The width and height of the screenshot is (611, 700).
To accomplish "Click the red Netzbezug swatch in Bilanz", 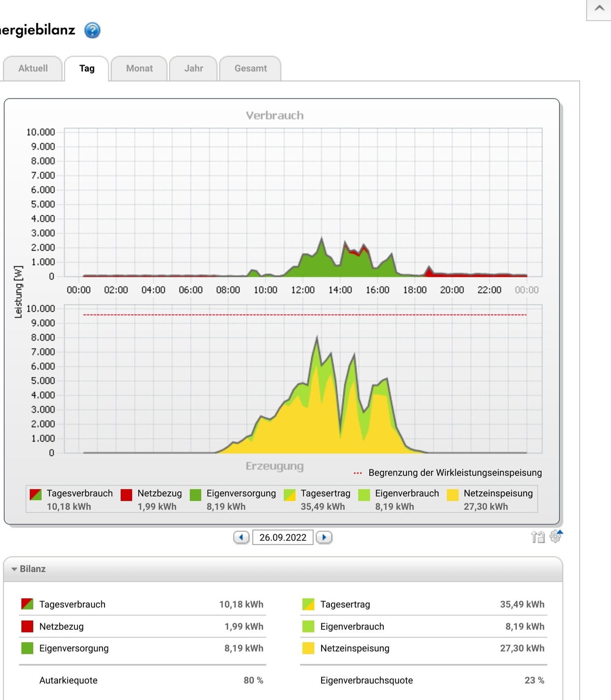I will (27, 626).
